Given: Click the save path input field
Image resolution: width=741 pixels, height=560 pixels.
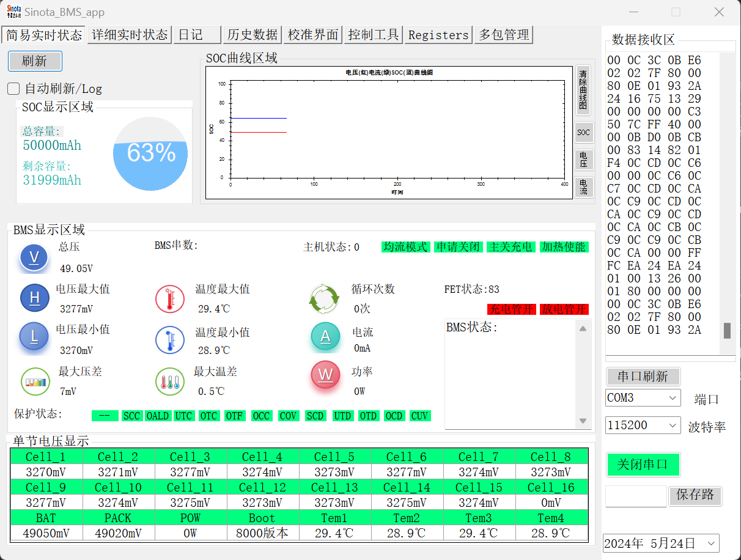Looking at the screenshot, I should click(x=635, y=496).
